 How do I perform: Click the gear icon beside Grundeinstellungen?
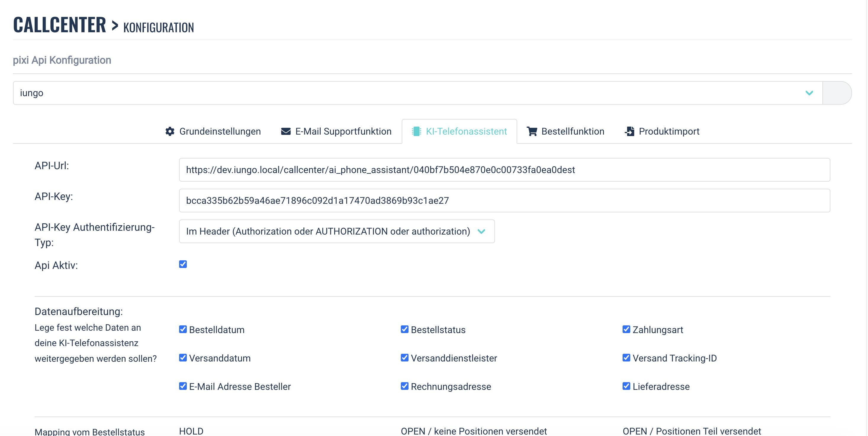pyautogui.click(x=170, y=131)
